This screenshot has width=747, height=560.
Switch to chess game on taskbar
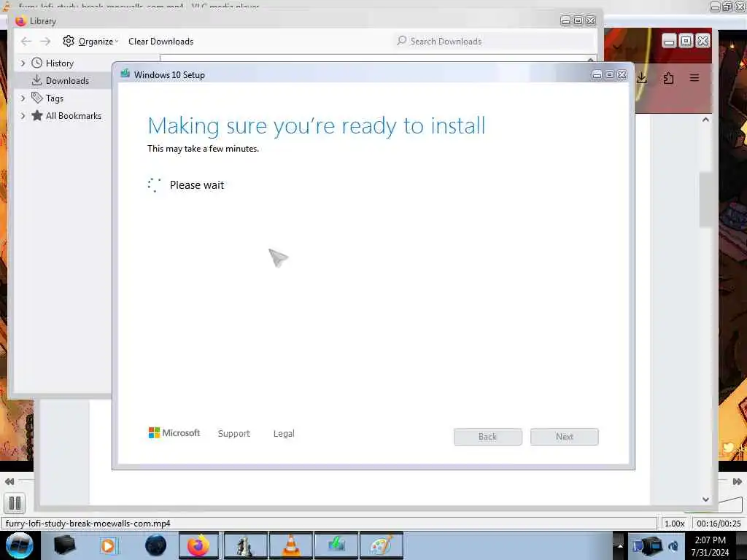pyautogui.click(x=245, y=545)
